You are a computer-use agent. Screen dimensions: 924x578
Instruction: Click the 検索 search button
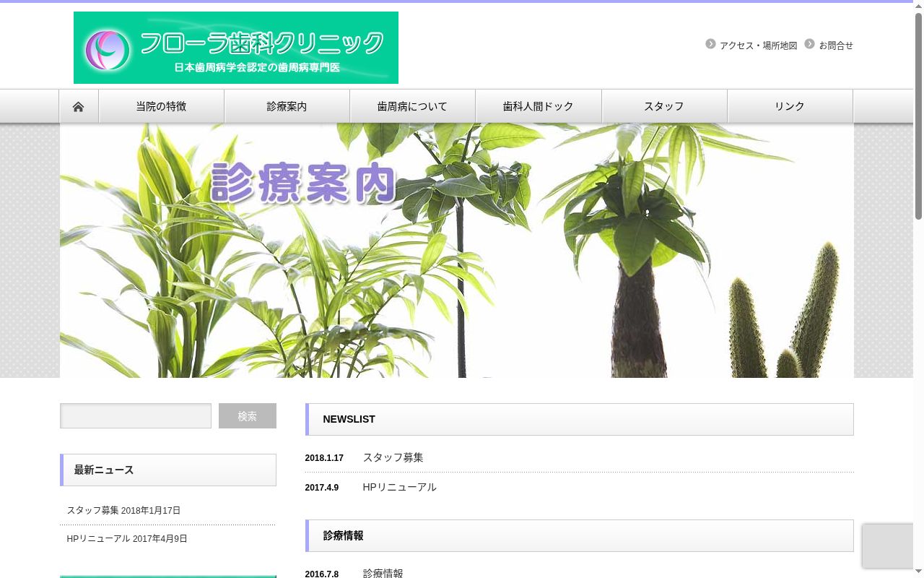(248, 416)
